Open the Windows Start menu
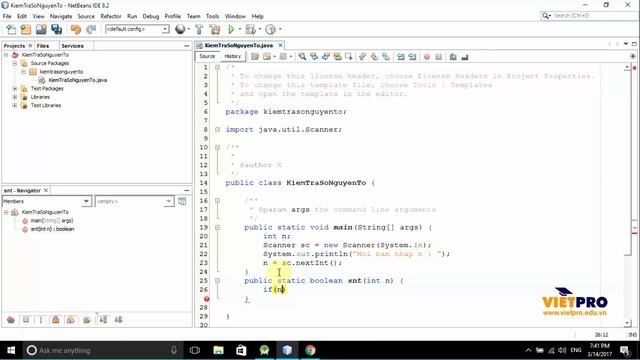The width and height of the screenshot is (640, 360). [x=11, y=350]
